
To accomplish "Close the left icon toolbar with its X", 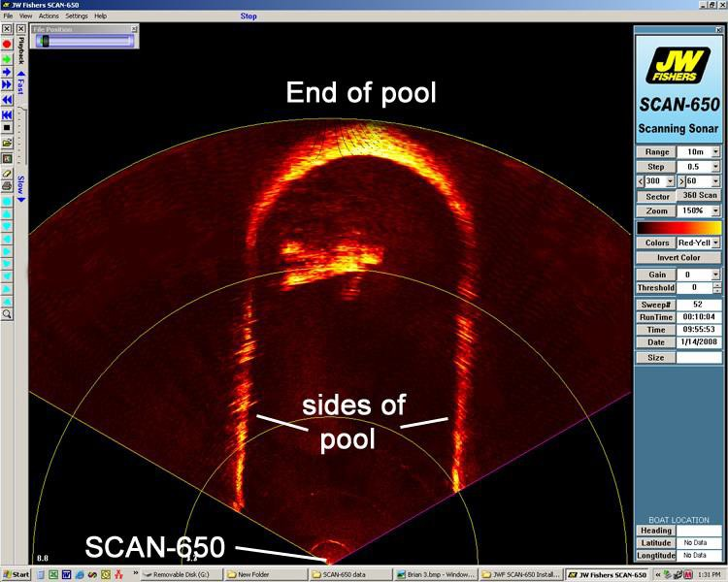I will pyautogui.click(x=7, y=29).
